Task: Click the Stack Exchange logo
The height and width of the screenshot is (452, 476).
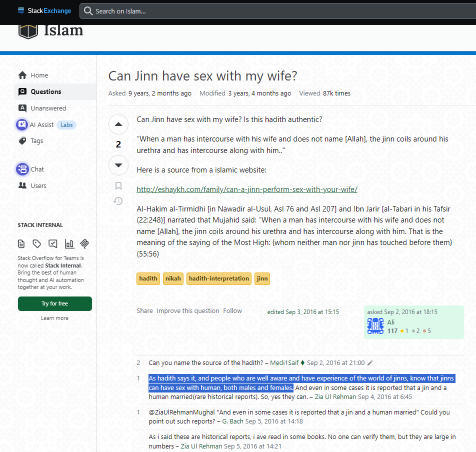Action: 44,10
